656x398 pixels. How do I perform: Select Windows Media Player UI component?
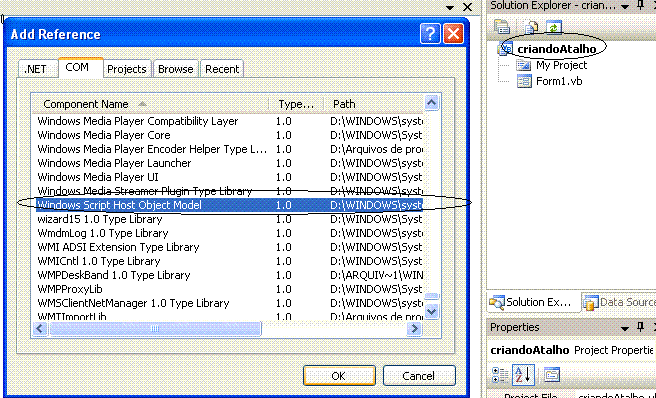coord(229,177)
